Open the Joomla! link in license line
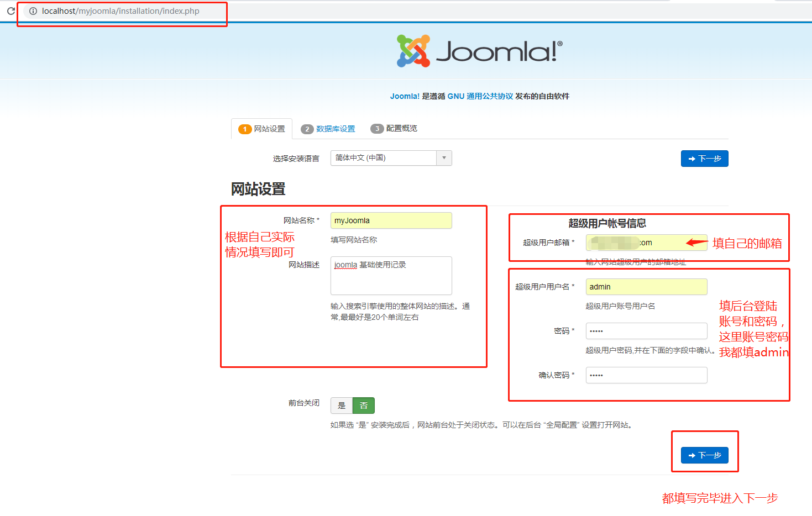Screen dimensions: 812x516 (x=405, y=96)
